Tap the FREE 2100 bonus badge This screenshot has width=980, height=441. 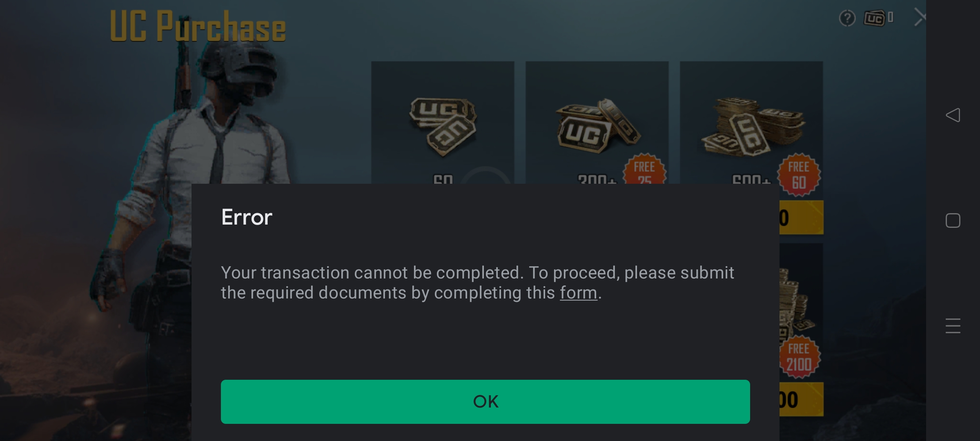(799, 357)
